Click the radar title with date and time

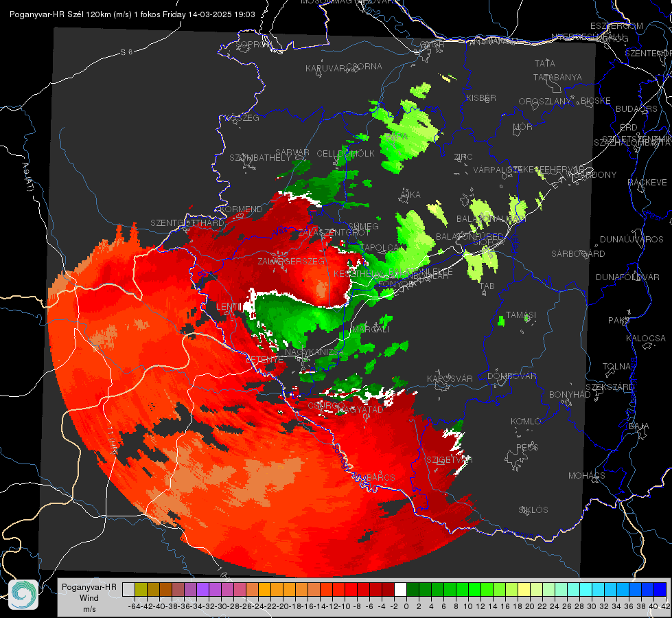(132, 14)
